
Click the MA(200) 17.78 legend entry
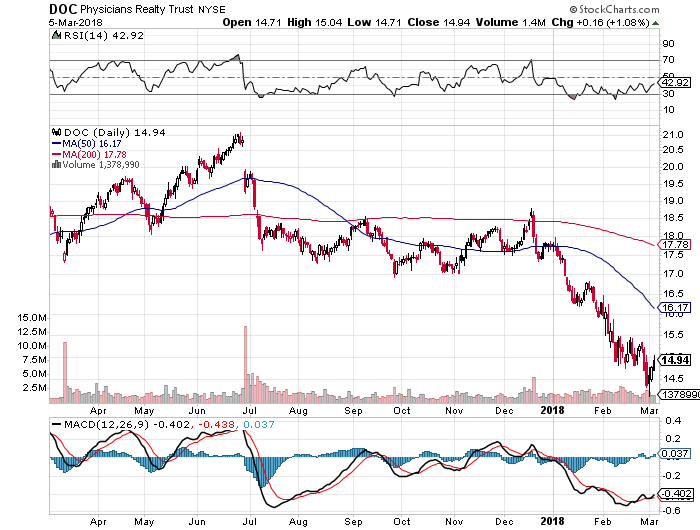[94, 154]
